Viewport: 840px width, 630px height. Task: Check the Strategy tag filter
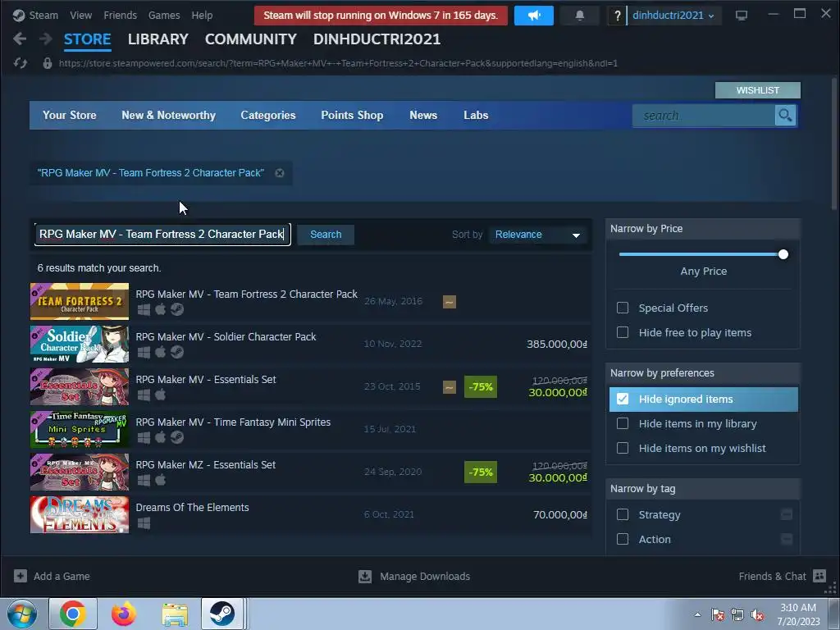pos(623,515)
